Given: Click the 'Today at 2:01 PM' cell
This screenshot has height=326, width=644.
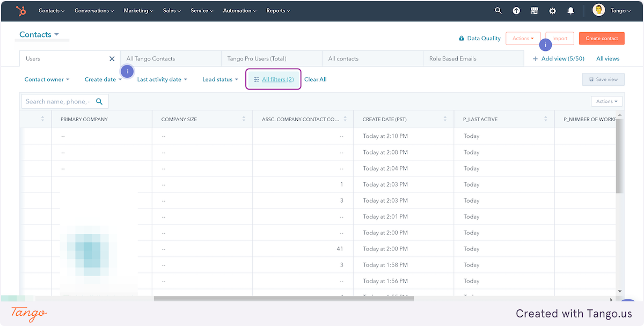Looking at the screenshot, I should pos(403,217).
